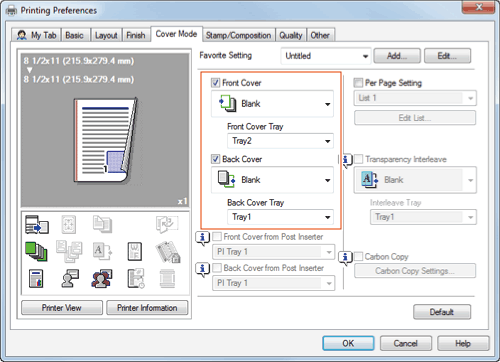The height and width of the screenshot is (362, 500).
Task: Click the color chart document icon
Action: pyautogui.click(x=36, y=279)
